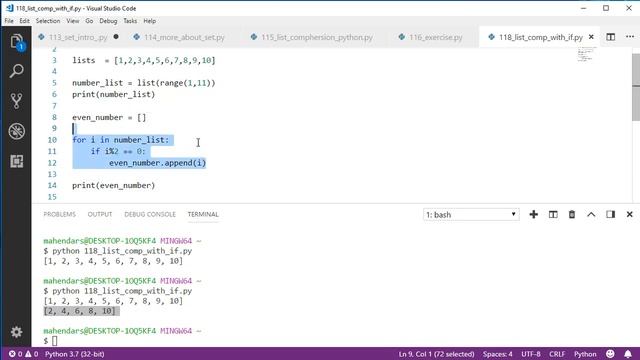Open the Debug menu
640x360 pixels.
tap(108, 21)
